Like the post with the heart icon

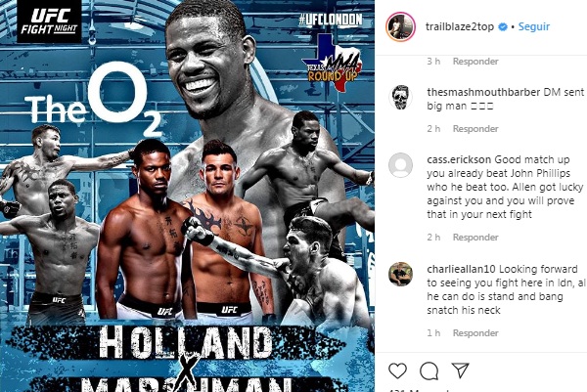click(397, 370)
